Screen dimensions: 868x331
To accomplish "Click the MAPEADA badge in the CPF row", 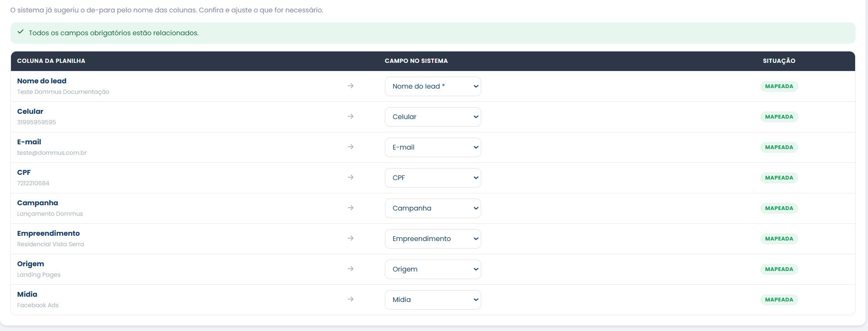I will coord(779,178).
